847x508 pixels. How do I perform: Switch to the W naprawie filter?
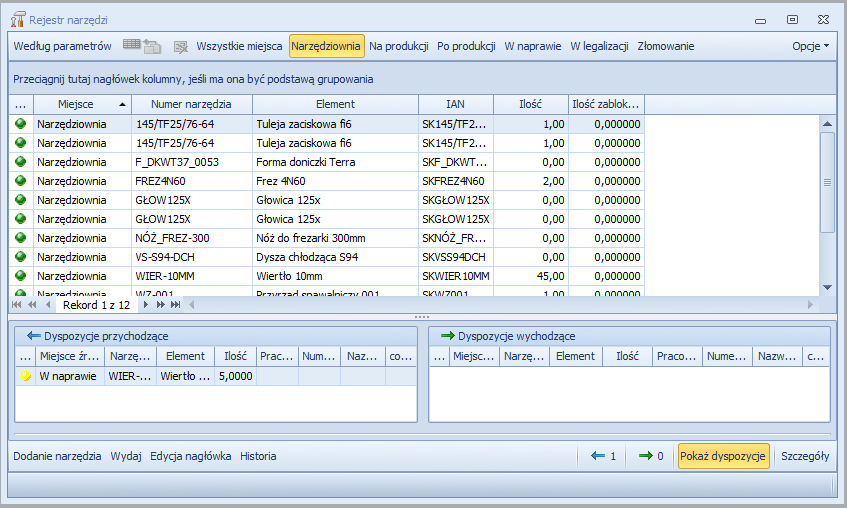(x=532, y=46)
